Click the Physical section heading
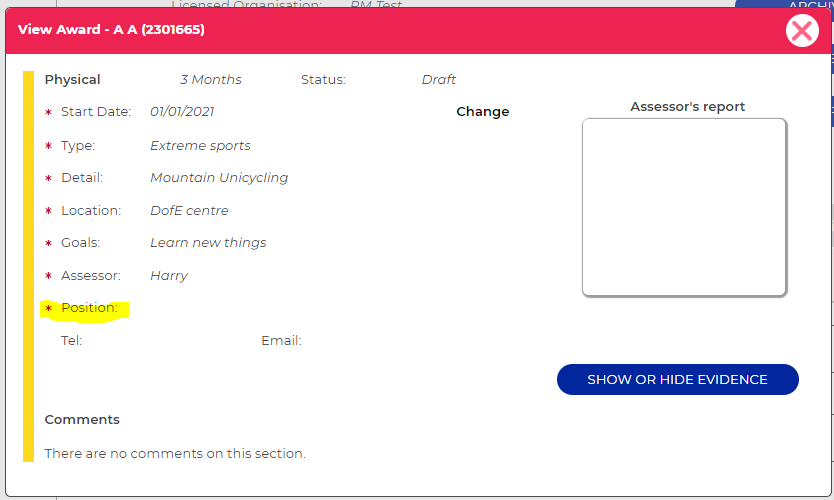This screenshot has height=500, width=834. pos(73,80)
